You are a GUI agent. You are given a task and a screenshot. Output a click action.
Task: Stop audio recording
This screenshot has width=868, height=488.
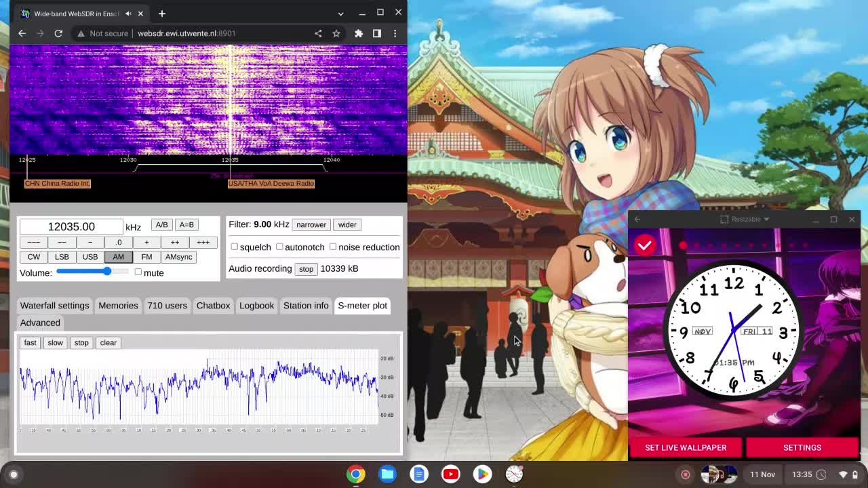(x=306, y=268)
